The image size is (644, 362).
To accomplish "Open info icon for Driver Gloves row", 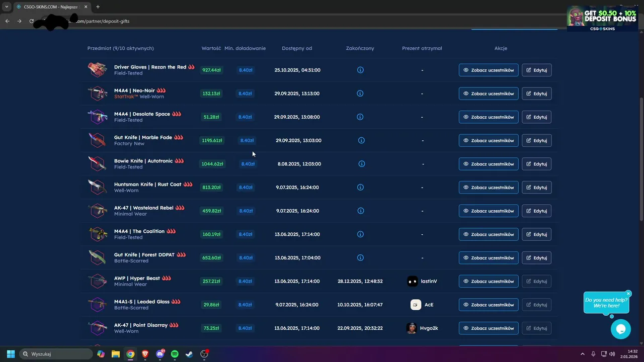I will (360, 70).
